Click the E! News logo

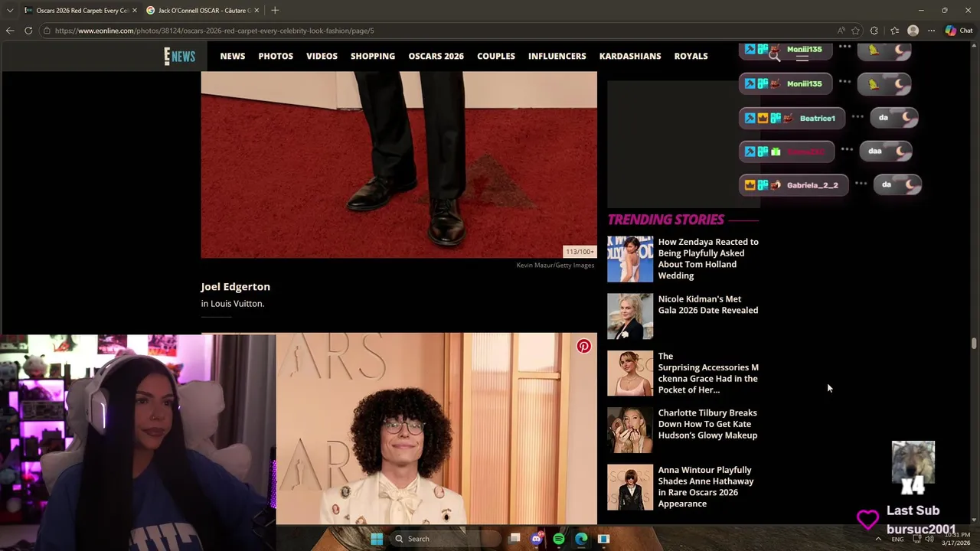180,56
